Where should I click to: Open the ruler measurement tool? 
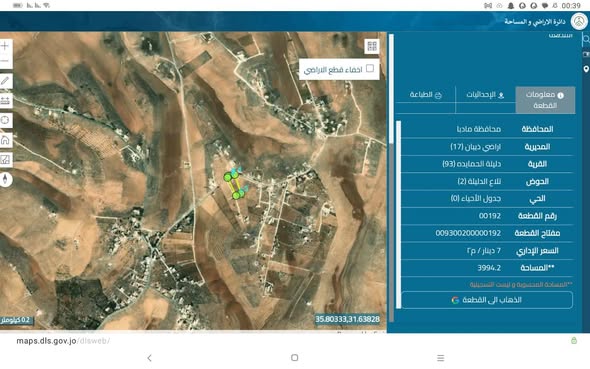[x=5, y=101]
